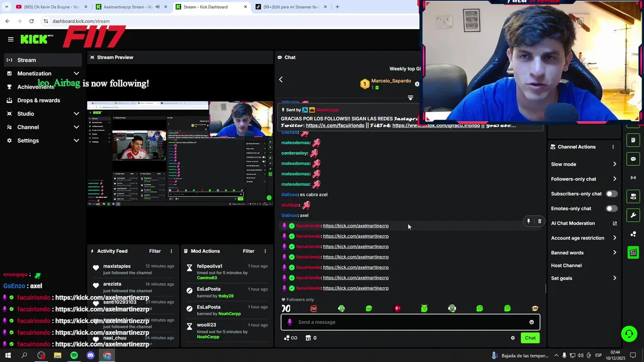Screen dimensions: 644x362
Task: Click the broadcast signal icon in right sidebar
Action: tap(633, 177)
